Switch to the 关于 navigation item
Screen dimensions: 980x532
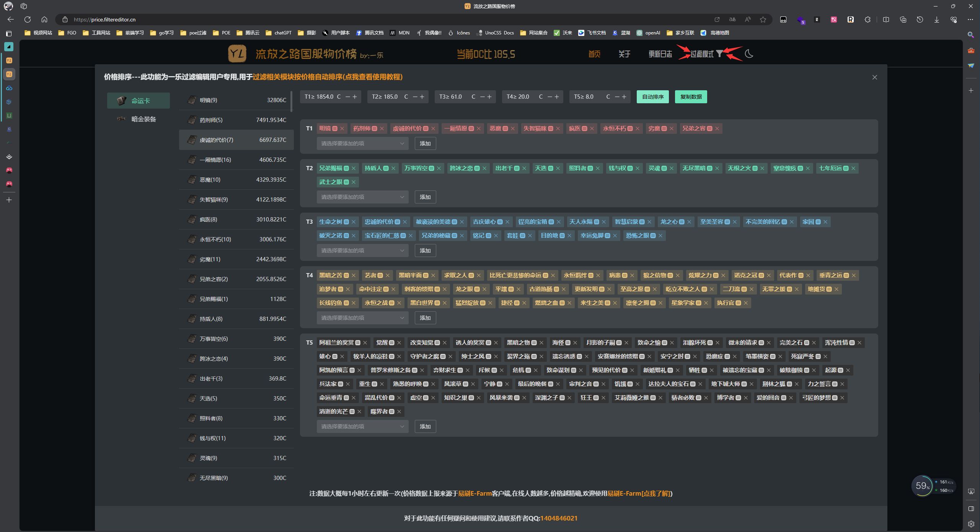(x=624, y=54)
